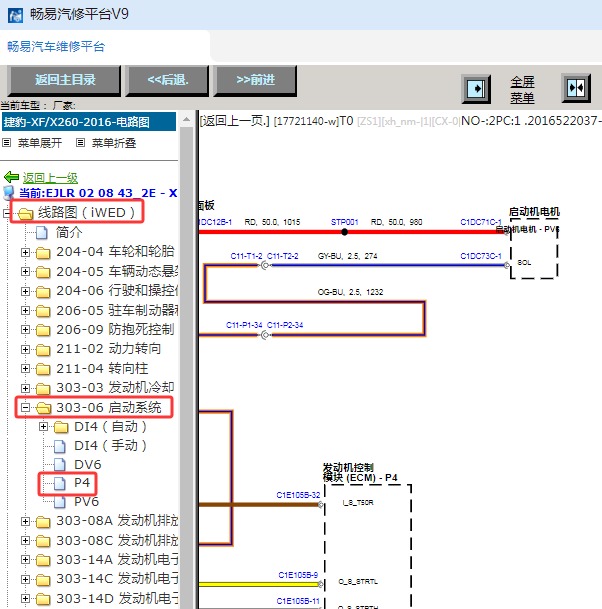Click the 发动机控制模块 (ECM) - P4 box
This screenshot has width=602, height=609.
tap(367, 546)
